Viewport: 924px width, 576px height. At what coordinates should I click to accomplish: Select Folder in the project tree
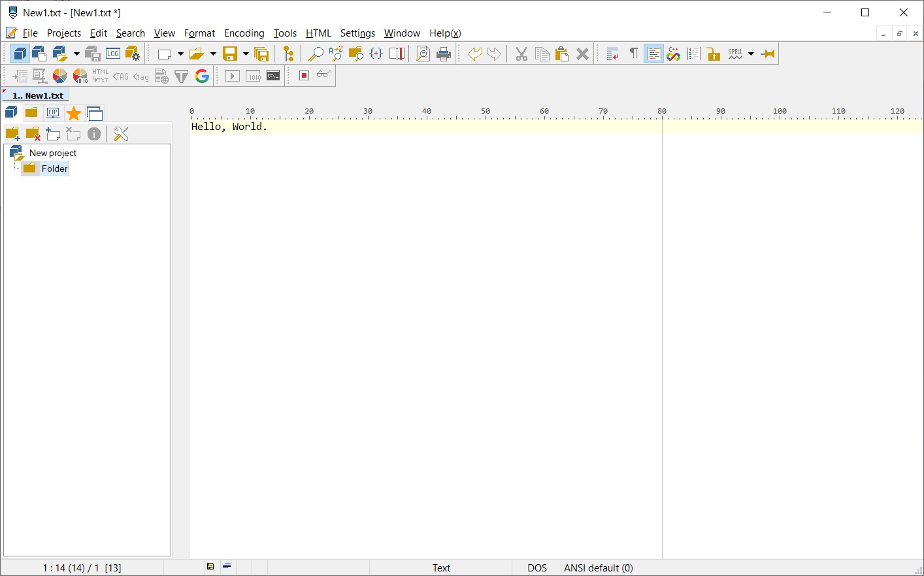click(54, 168)
